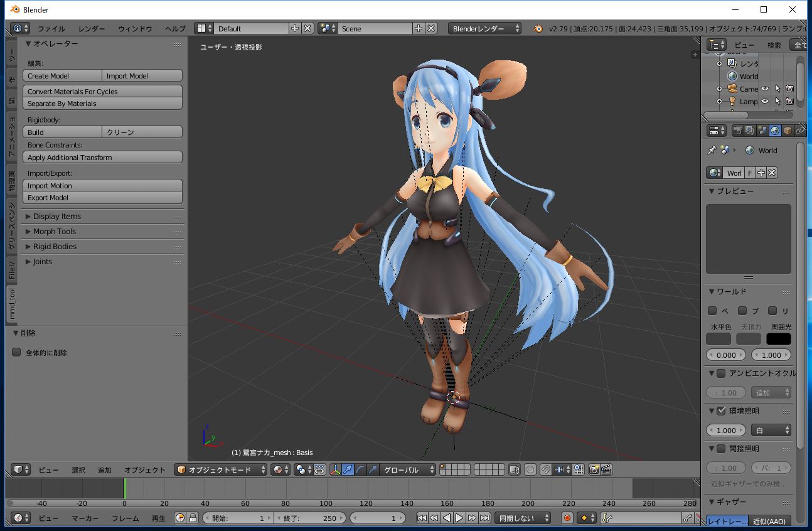
Task: Select the translate manipulator arrow icon
Action: pos(348,469)
